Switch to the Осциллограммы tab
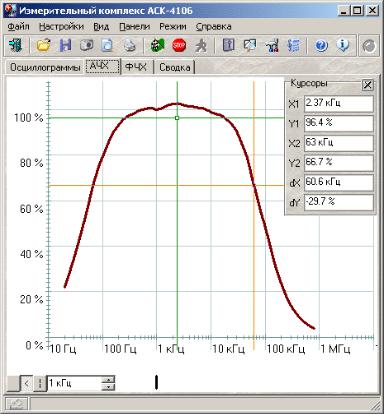 (x=45, y=67)
